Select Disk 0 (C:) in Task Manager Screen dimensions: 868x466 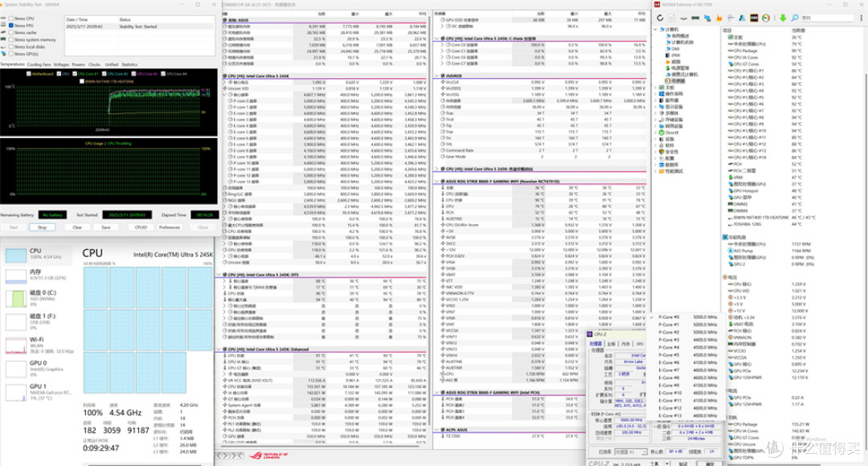coord(39,298)
